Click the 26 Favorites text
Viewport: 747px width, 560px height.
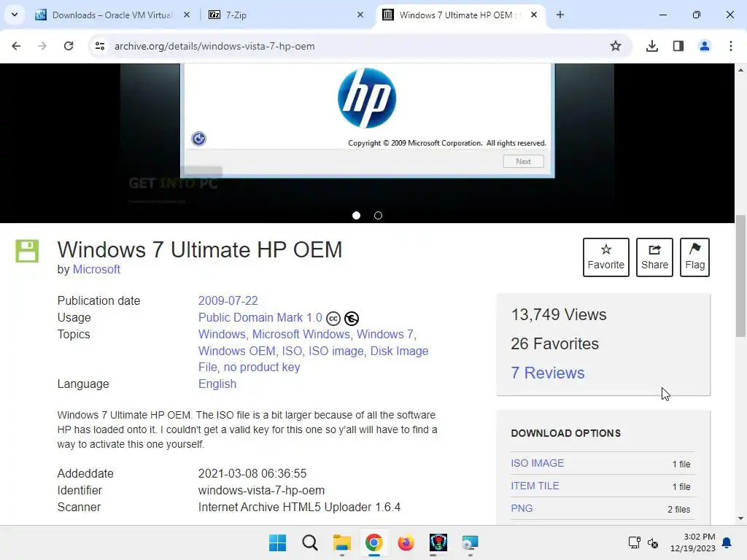[554, 344]
